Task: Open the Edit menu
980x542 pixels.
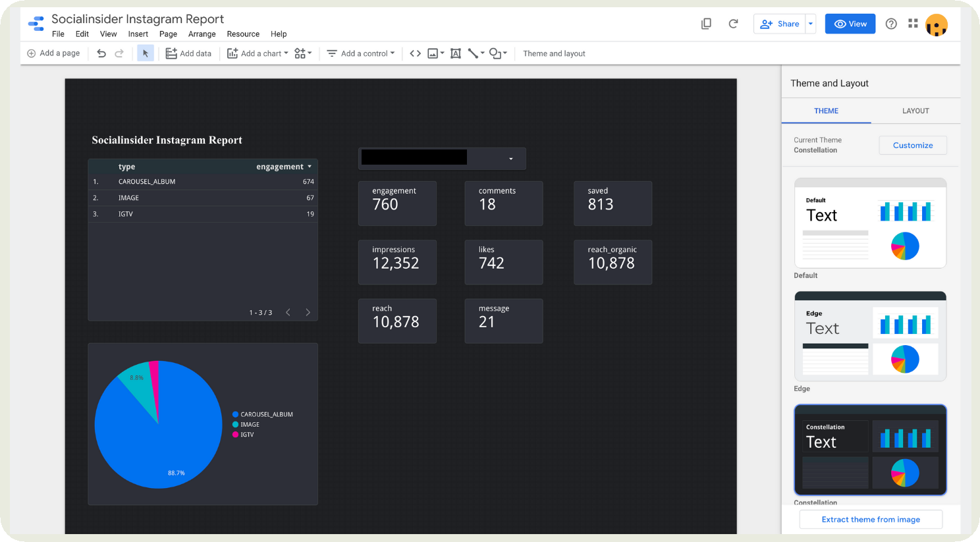Action: click(x=82, y=34)
